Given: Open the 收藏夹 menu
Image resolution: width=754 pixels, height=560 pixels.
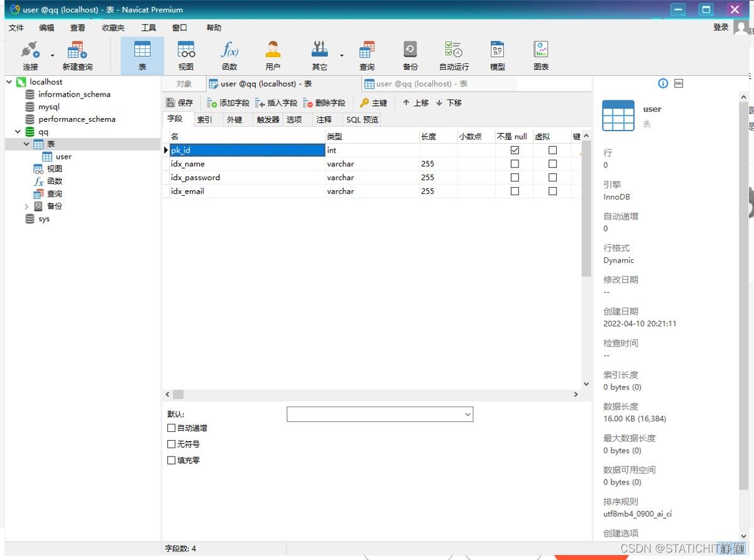Looking at the screenshot, I should 113,28.
